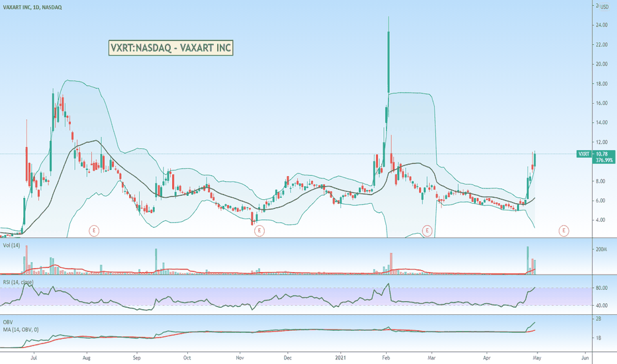Screen dimensions: 617x364
Task: Click the 12.00 price axis label
Action: (x=602, y=142)
